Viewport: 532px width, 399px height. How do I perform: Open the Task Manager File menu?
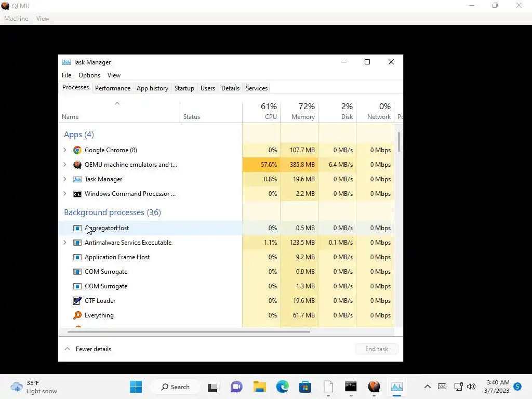click(66, 75)
